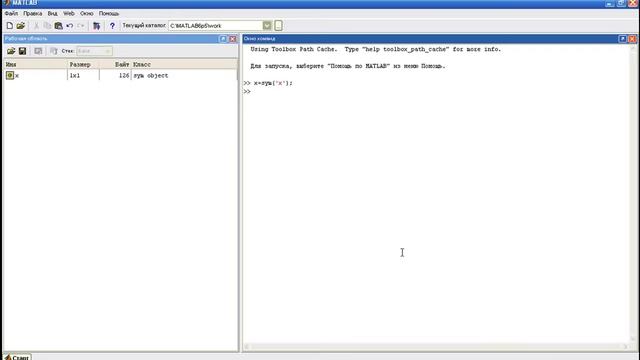Click the Command Window horizontal scrollbar
The image size is (640, 360).
pos(436,347)
